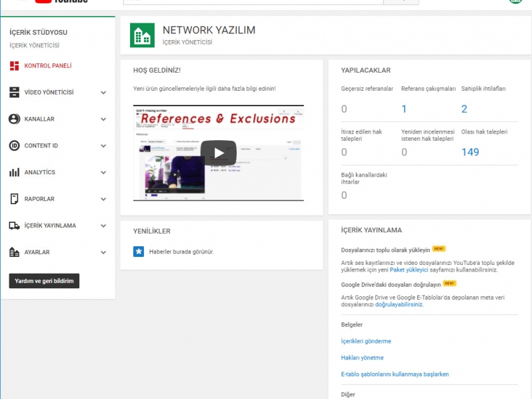Expand the Video Yöneticisi chevron

coord(103,92)
